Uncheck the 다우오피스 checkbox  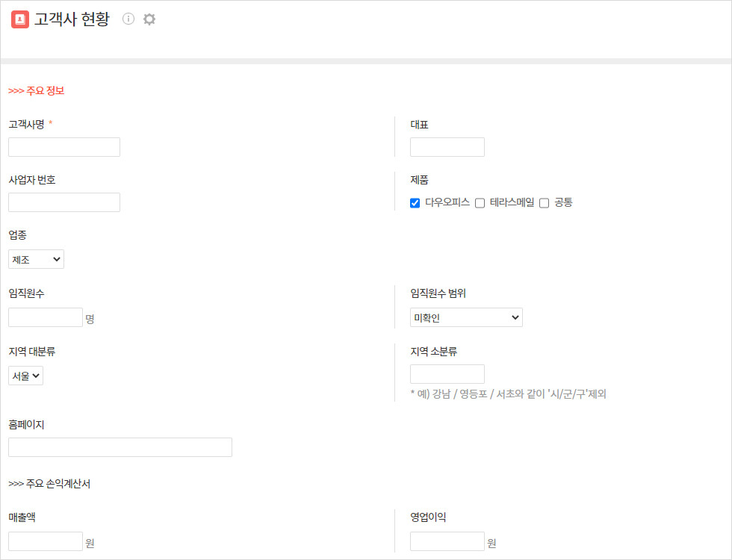(415, 203)
